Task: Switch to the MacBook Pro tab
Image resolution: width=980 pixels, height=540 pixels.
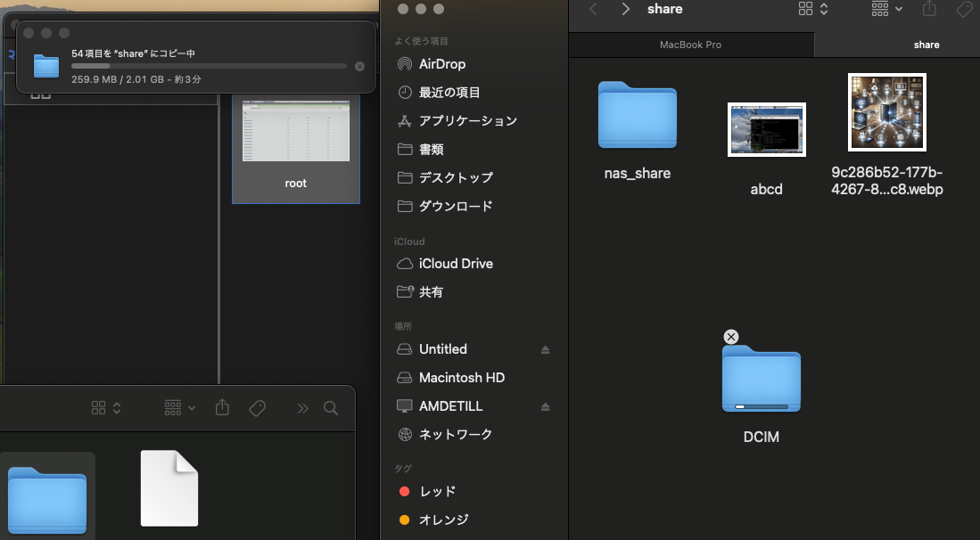Action: coord(690,45)
